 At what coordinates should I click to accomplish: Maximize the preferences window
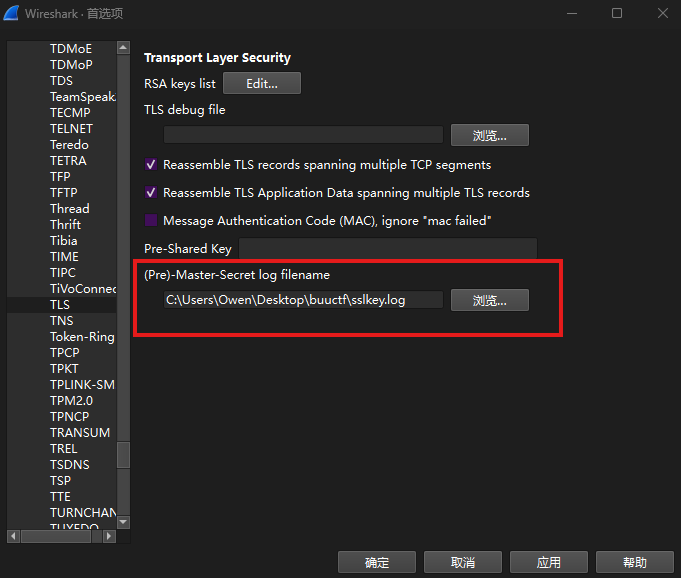[x=617, y=13]
